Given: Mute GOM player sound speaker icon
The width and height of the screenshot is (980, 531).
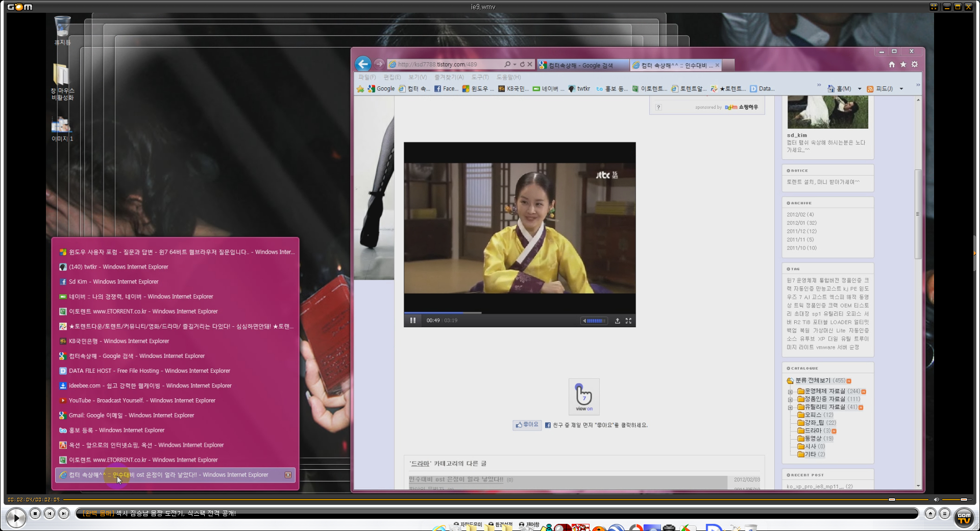Looking at the screenshot, I should click(937, 499).
